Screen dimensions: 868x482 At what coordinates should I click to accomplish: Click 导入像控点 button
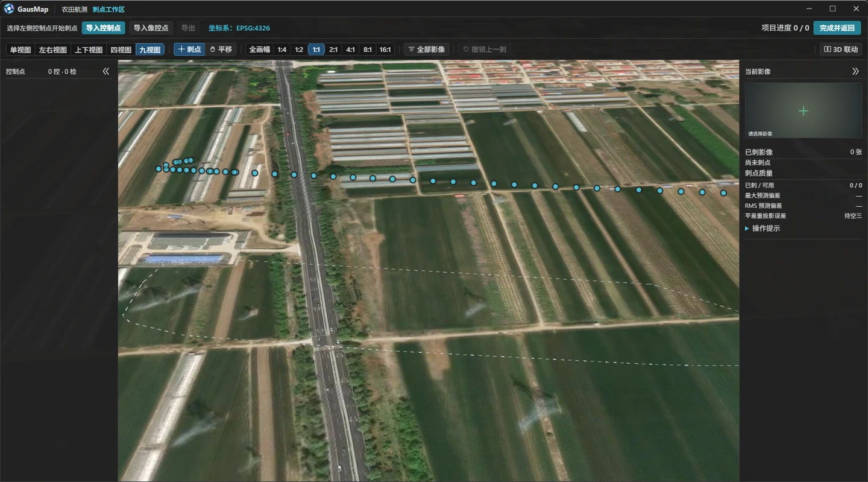click(x=151, y=28)
